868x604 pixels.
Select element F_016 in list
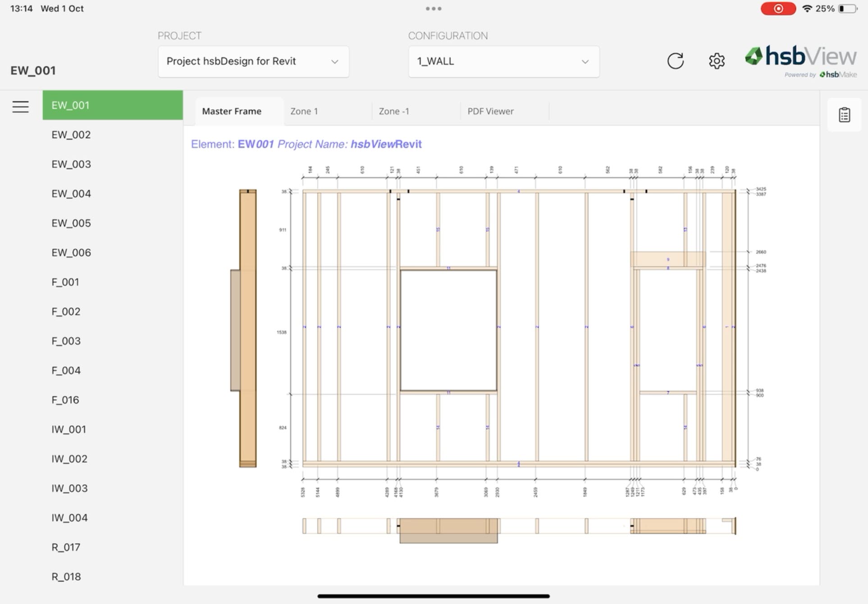click(x=65, y=400)
